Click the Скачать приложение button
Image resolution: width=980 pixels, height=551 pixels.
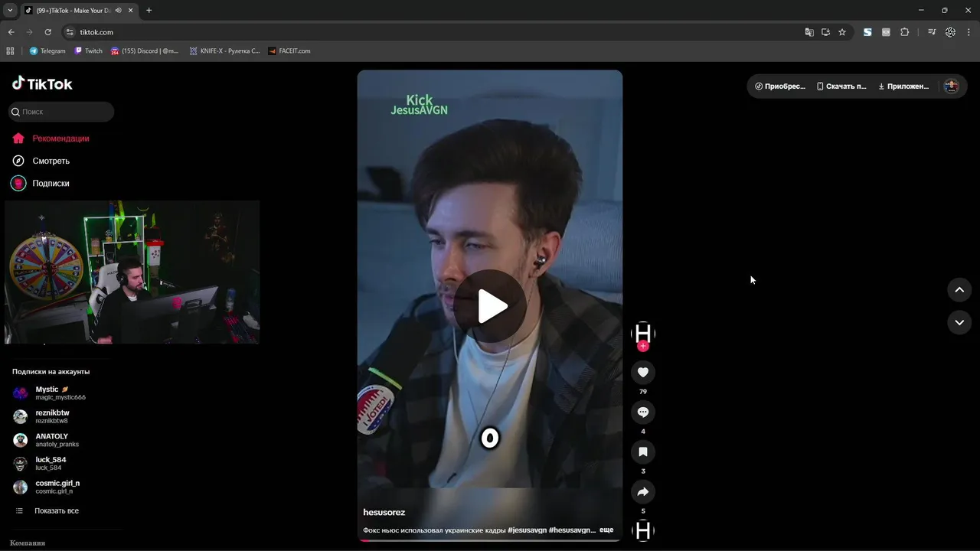(x=841, y=86)
